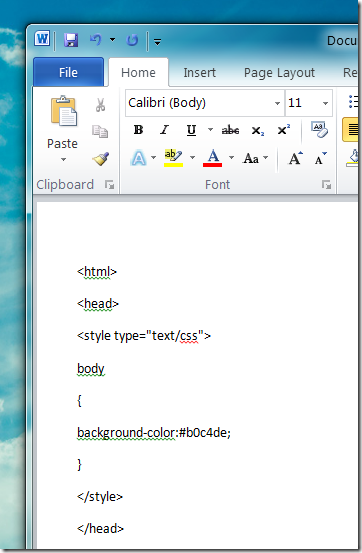Toggle Italic formatting
Screen dimensions: 362x553
coord(164,130)
